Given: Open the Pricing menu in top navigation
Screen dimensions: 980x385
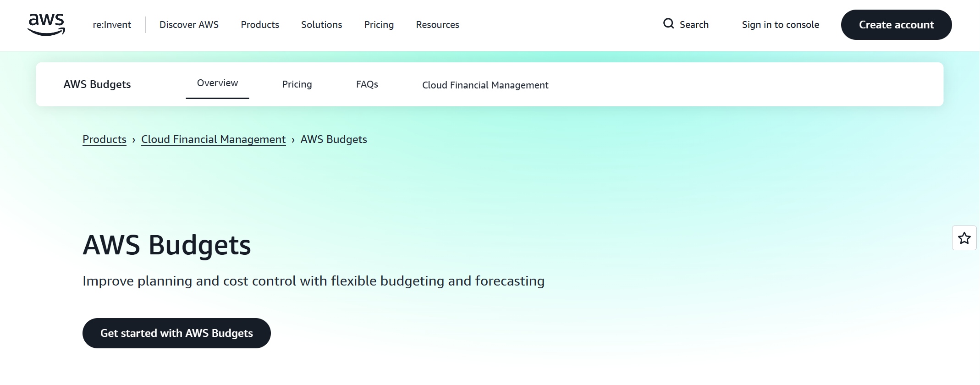Looking at the screenshot, I should pyautogui.click(x=379, y=25).
